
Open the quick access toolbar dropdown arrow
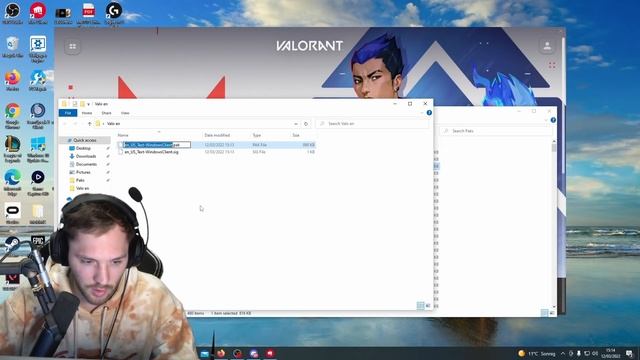coord(89,104)
